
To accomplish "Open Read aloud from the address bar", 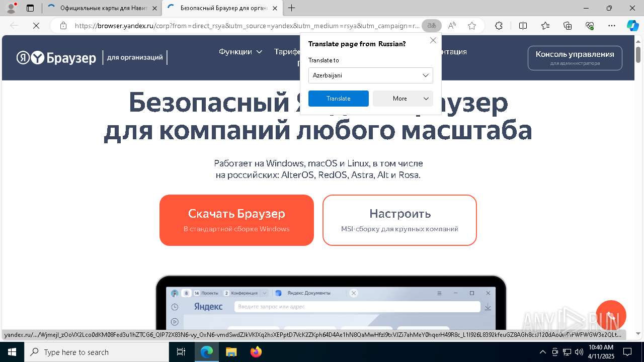I will [x=452, y=26].
